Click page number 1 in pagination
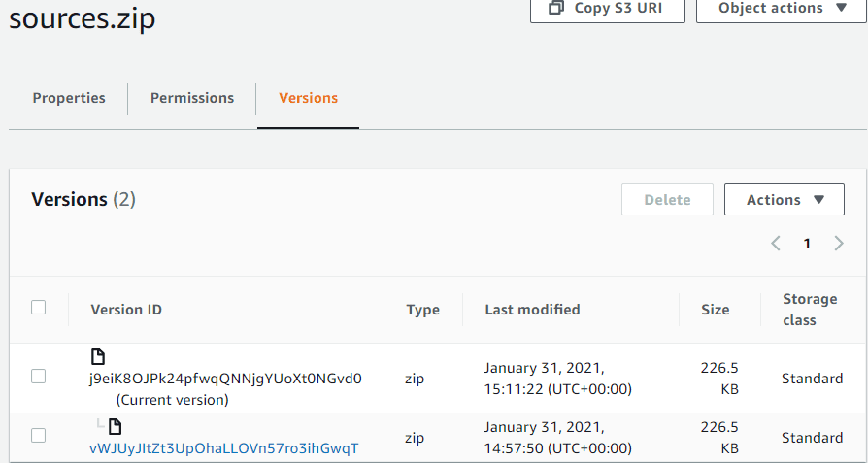 [807, 244]
